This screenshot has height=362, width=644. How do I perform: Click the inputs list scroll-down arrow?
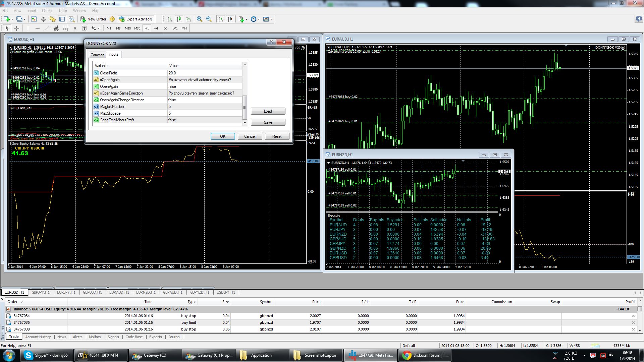(245, 123)
